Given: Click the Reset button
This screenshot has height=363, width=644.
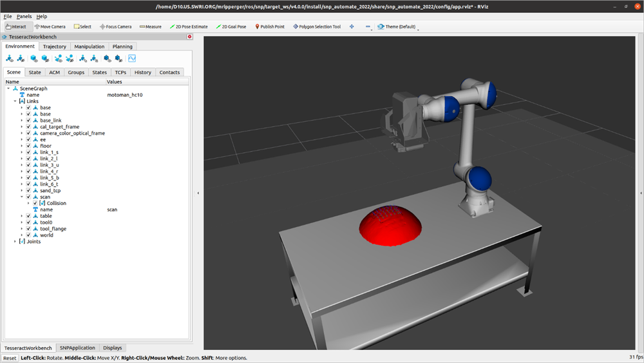Looking at the screenshot, I should [x=10, y=358].
